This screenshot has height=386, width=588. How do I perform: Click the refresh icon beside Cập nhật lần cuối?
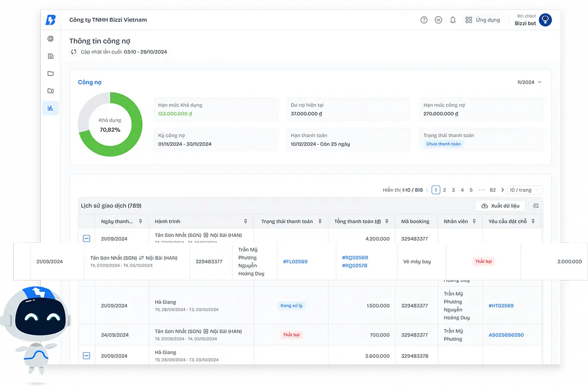pyautogui.click(x=73, y=51)
